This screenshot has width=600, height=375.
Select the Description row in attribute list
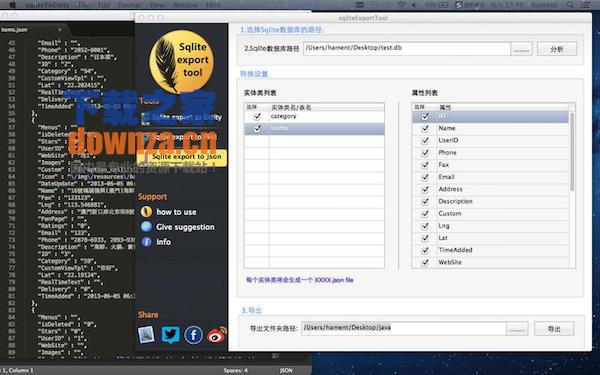491,202
